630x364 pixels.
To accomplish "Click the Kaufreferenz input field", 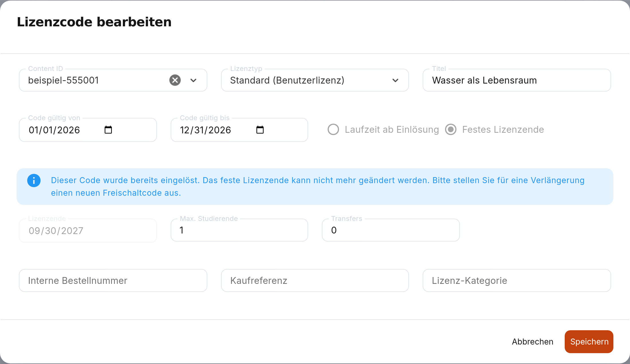I will 315,280.
